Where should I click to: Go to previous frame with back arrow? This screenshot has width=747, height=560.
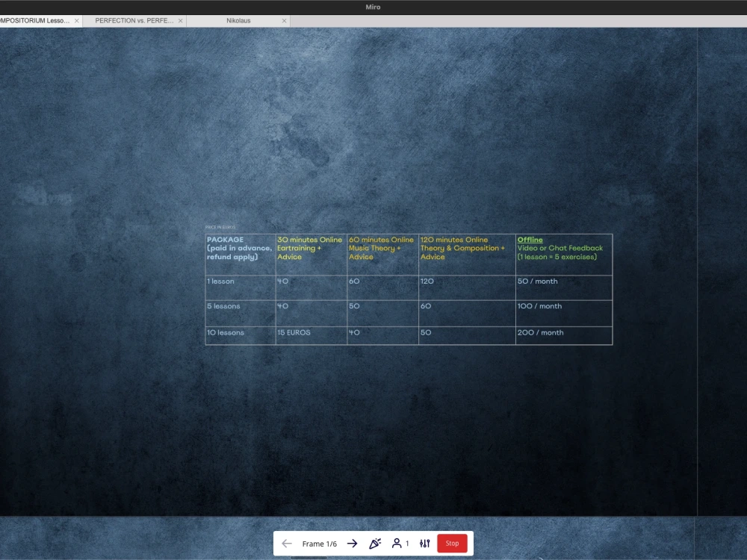[286, 544]
